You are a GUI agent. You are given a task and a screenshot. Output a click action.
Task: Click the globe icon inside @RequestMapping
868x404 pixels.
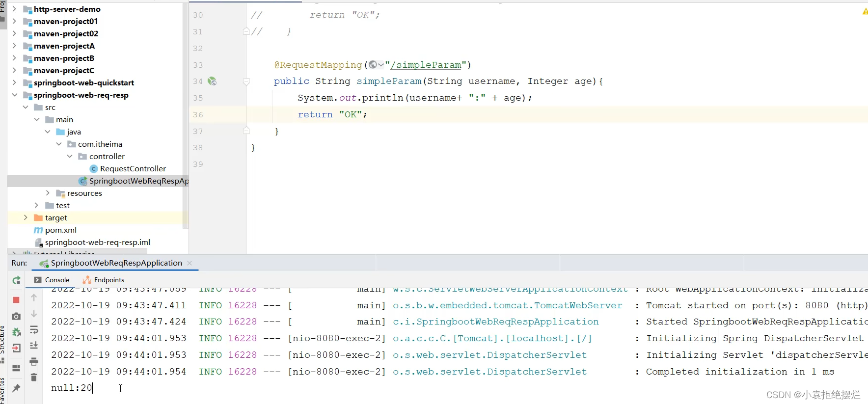click(x=373, y=65)
